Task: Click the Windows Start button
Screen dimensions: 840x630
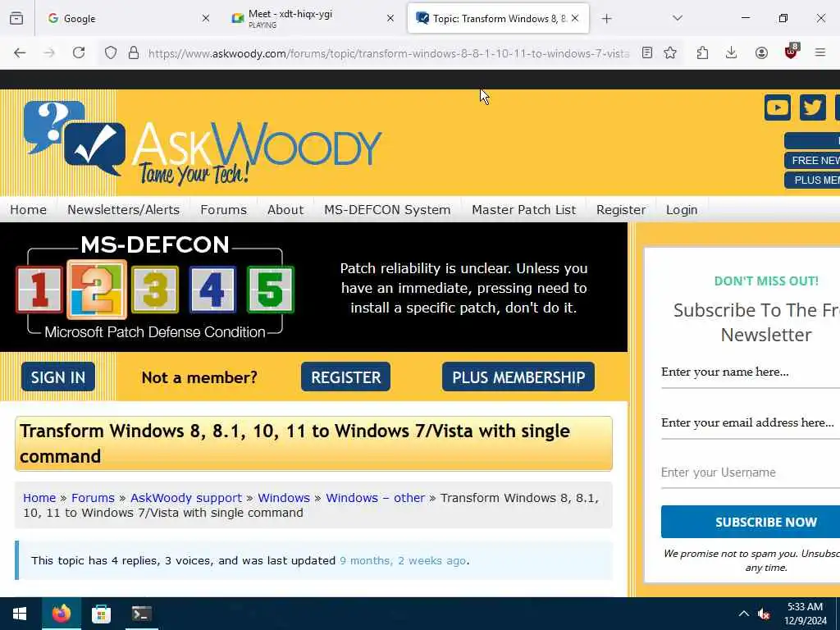Action: (x=20, y=614)
